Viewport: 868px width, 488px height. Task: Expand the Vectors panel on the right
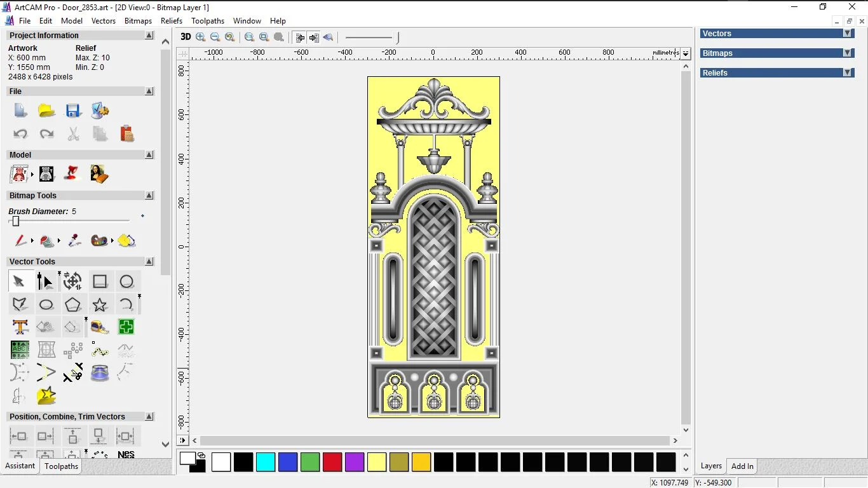[x=847, y=34]
